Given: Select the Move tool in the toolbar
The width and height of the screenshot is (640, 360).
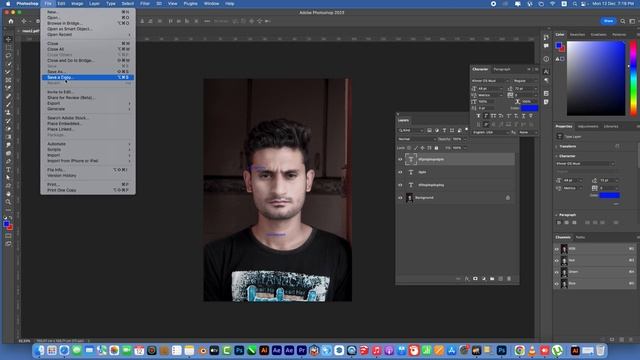Looking at the screenshot, I should click(8, 39).
